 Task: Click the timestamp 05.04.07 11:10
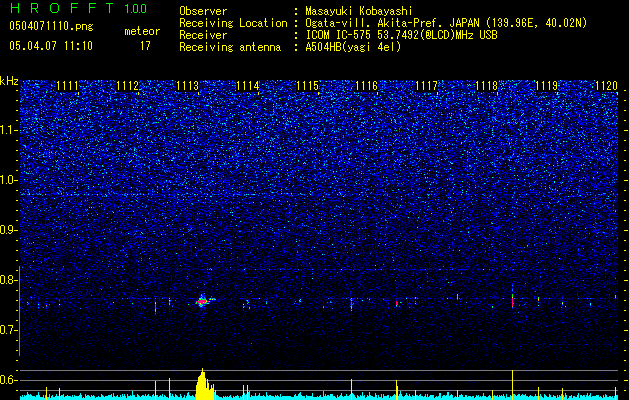coord(51,46)
